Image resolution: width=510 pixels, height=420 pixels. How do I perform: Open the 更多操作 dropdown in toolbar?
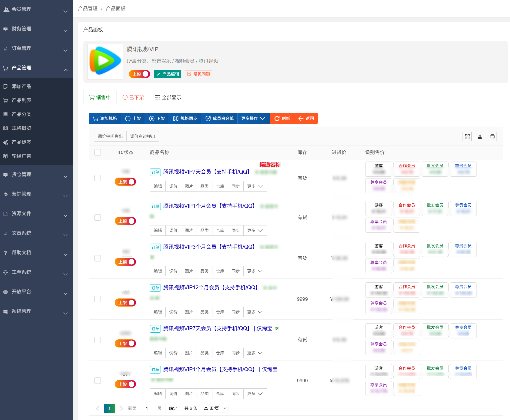point(254,119)
